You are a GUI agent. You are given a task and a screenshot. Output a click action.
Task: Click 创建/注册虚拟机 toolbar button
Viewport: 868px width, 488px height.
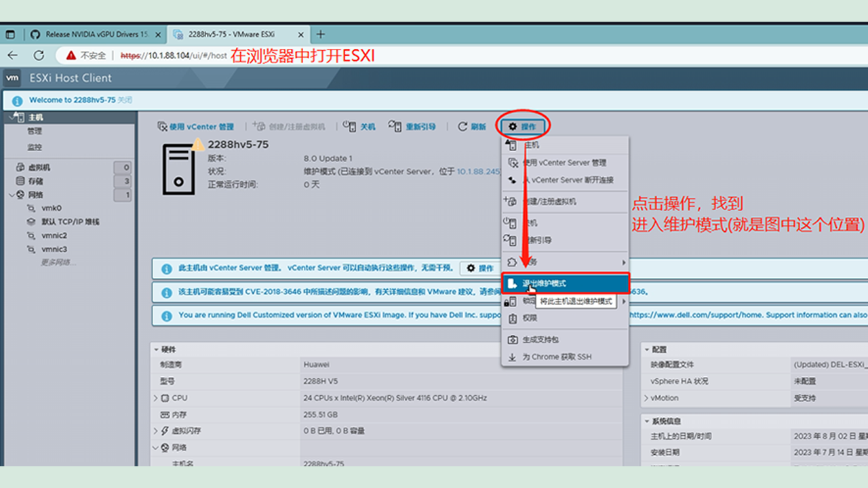click(289, 127)
